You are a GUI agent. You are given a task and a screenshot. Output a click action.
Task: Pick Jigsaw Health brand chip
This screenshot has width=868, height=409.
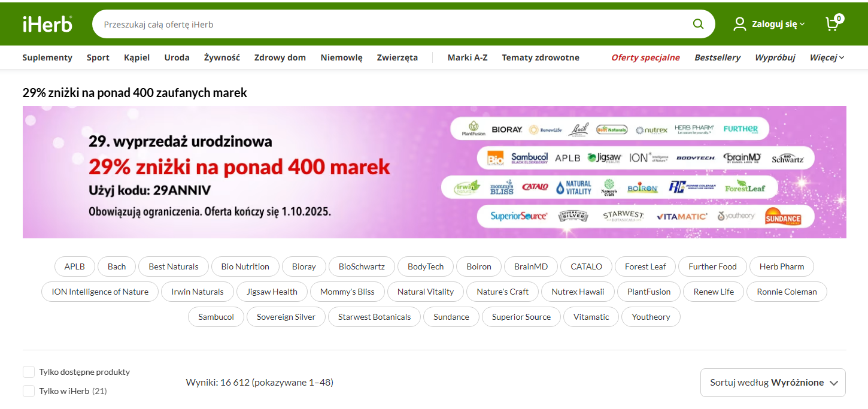click(x=272, y=292)
